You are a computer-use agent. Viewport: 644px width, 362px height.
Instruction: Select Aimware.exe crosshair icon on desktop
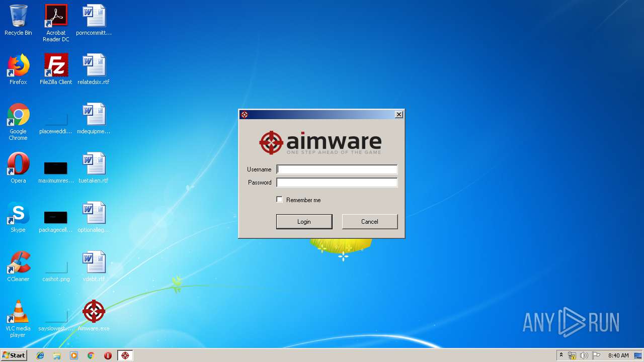94,316
